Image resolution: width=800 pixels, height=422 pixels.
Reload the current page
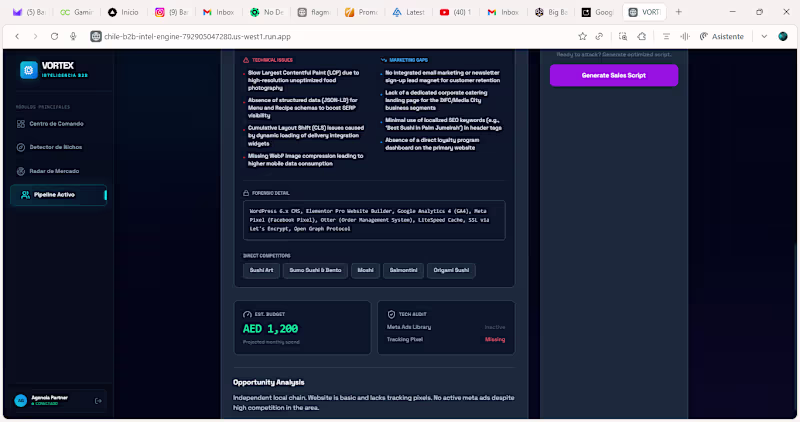[x=54, y=36]
